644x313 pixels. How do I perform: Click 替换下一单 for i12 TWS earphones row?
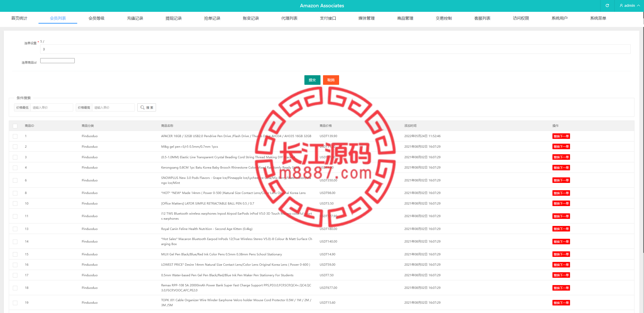coord(561,216)
